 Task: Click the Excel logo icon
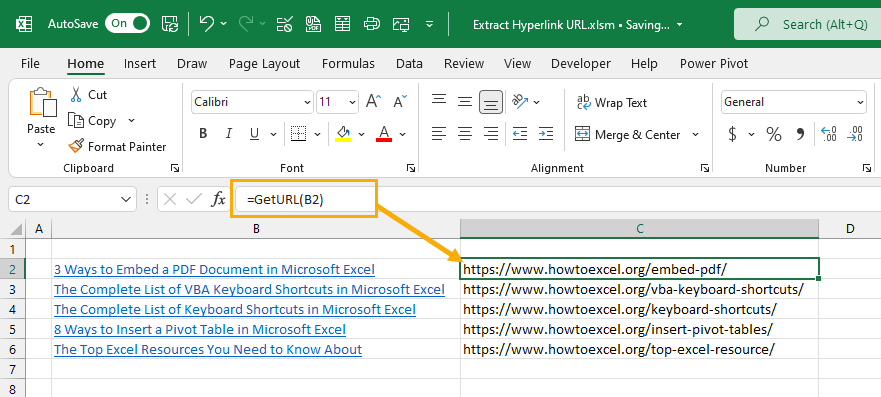(x=24, y=24)
